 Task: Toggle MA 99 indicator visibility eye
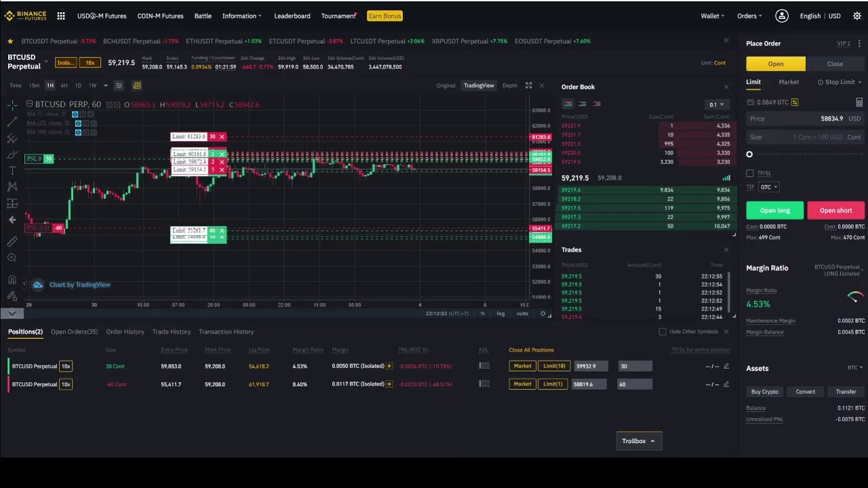tap(78, 132)
